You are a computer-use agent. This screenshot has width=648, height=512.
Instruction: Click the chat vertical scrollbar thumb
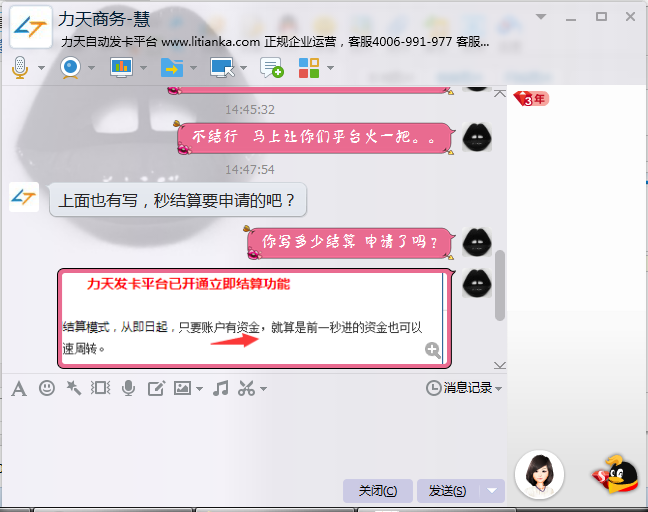click(x=500, y=285)
